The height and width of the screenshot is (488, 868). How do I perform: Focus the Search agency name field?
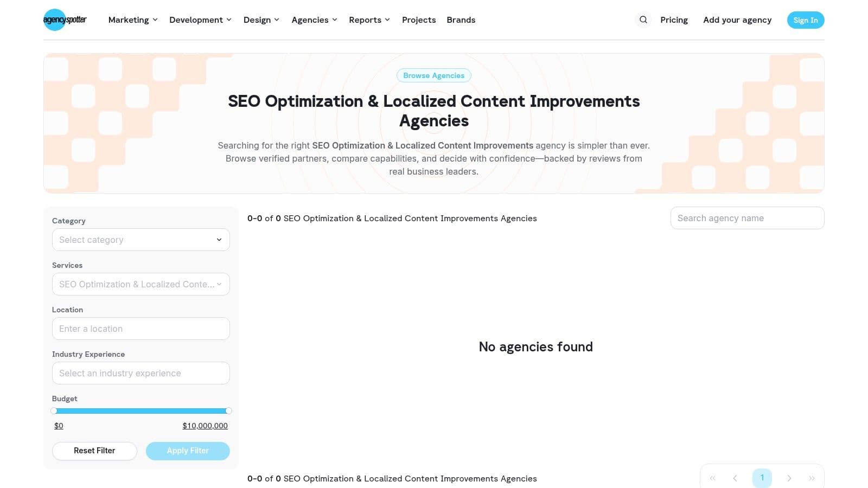tap(747, 218)
